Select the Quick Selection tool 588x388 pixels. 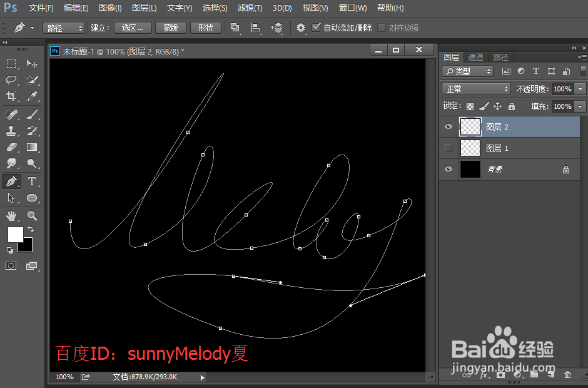(x=32, y=80)
